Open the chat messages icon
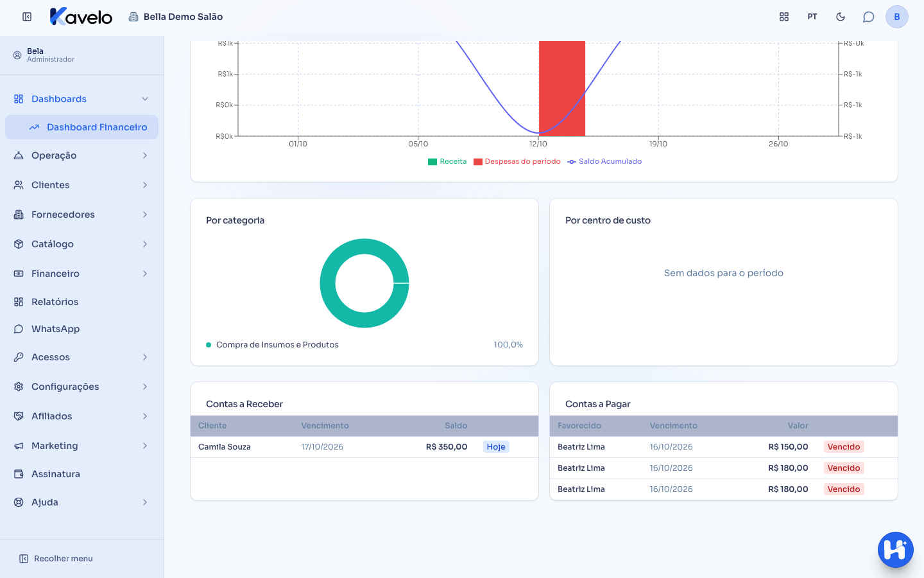This screenshot has height=578, width=924. coord(869,17)
